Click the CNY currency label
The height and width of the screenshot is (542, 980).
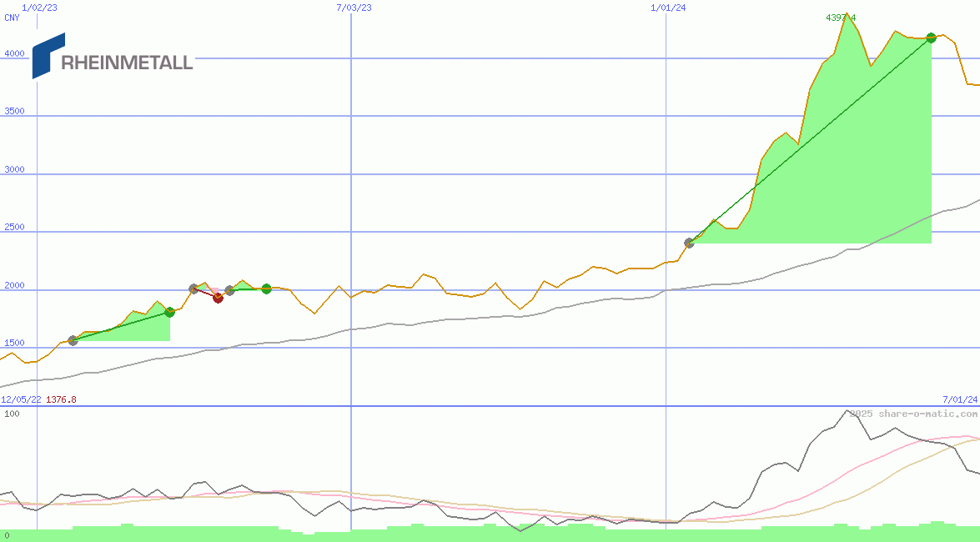(12, 18)
